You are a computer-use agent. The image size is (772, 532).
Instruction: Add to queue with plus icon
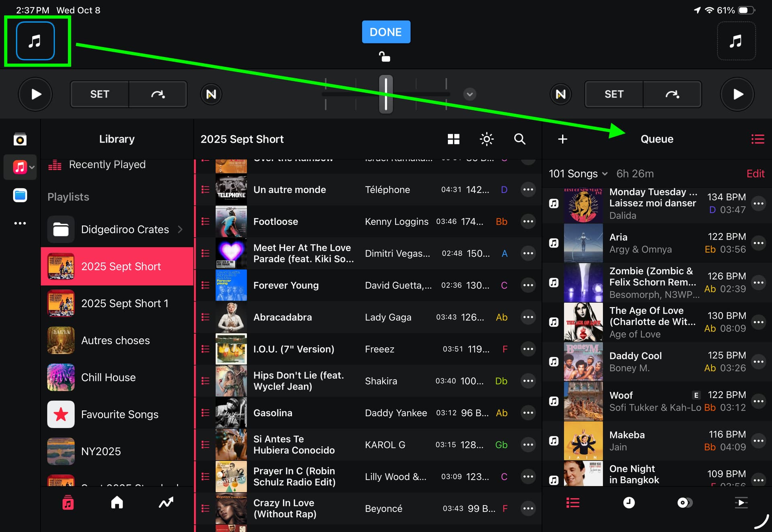[563, 139]
